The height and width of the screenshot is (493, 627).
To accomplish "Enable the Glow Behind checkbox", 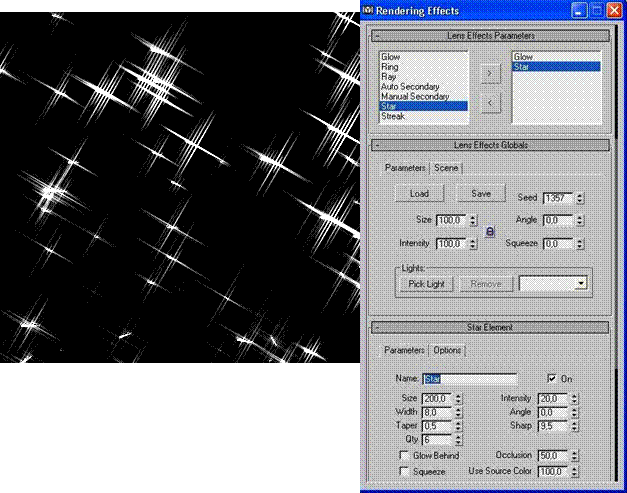I will click(404, 455).
